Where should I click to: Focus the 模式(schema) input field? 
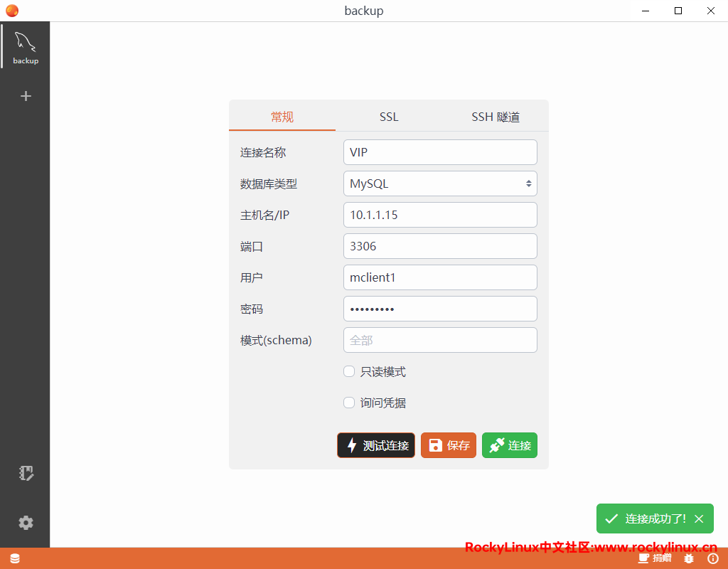click(x=439, y=340)
